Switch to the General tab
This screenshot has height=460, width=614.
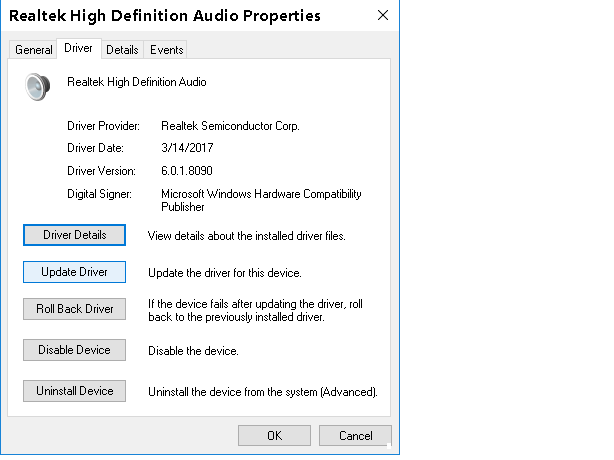click(34, 50)
